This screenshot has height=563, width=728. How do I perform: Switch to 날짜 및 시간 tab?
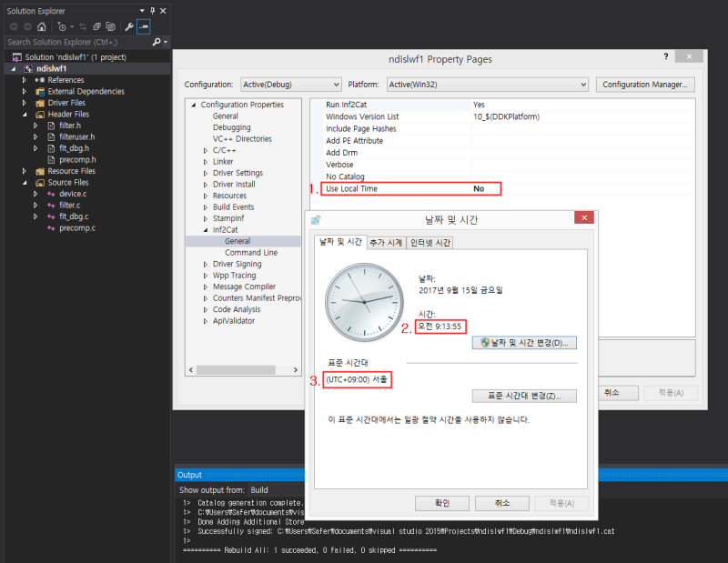tap(340, 242)
